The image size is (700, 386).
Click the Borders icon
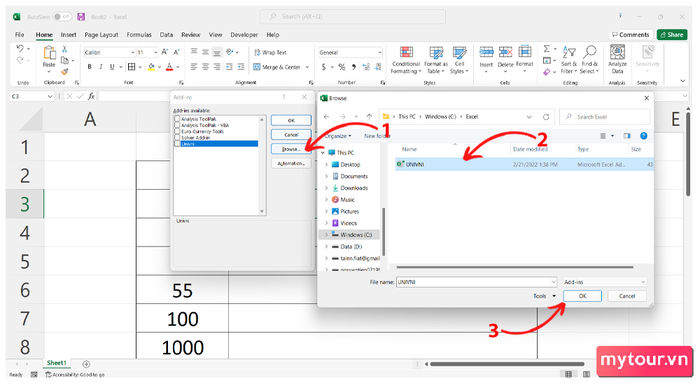tap(131, 67)
